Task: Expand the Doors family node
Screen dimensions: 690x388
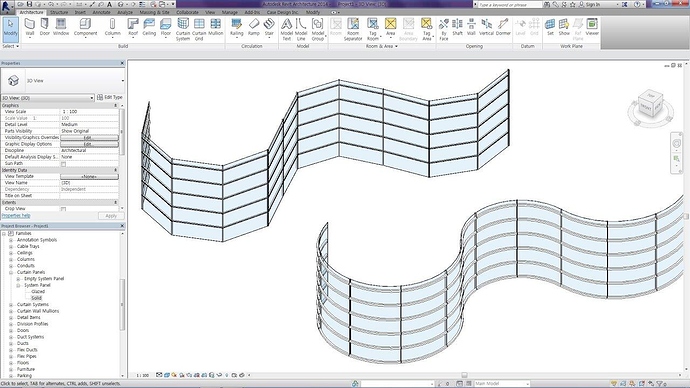Action: 11,330
